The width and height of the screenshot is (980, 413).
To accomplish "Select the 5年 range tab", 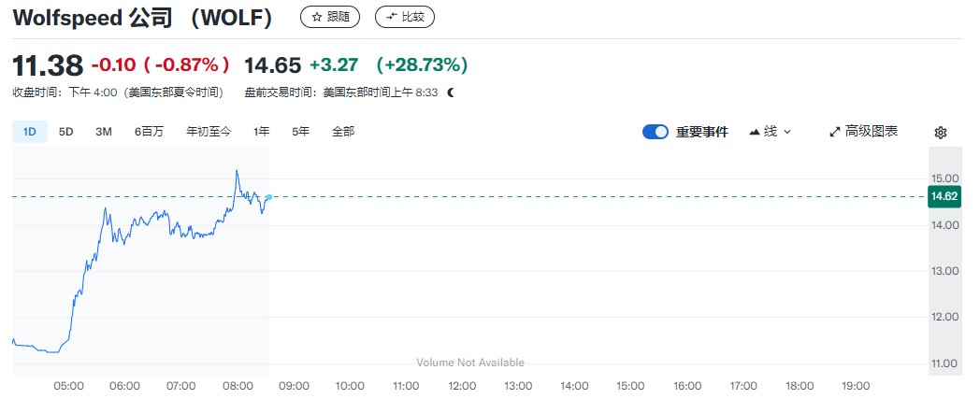I will point(300,132).
